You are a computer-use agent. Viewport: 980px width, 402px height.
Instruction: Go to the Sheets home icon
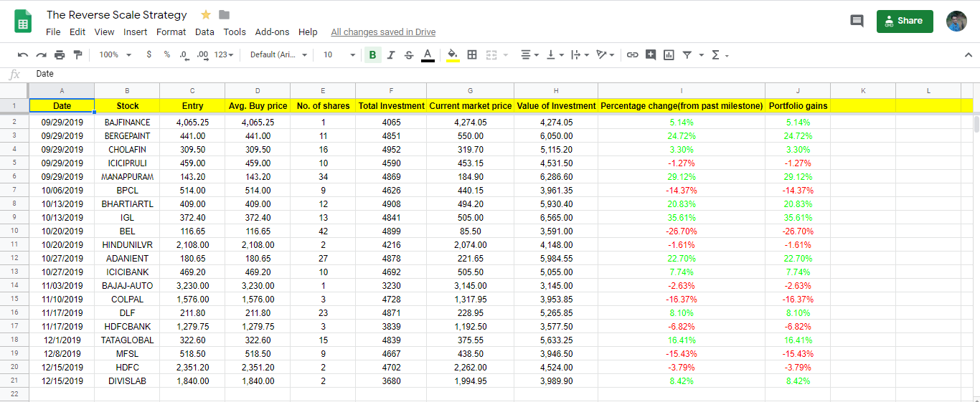pyautogui.click(x=23, y=21)
